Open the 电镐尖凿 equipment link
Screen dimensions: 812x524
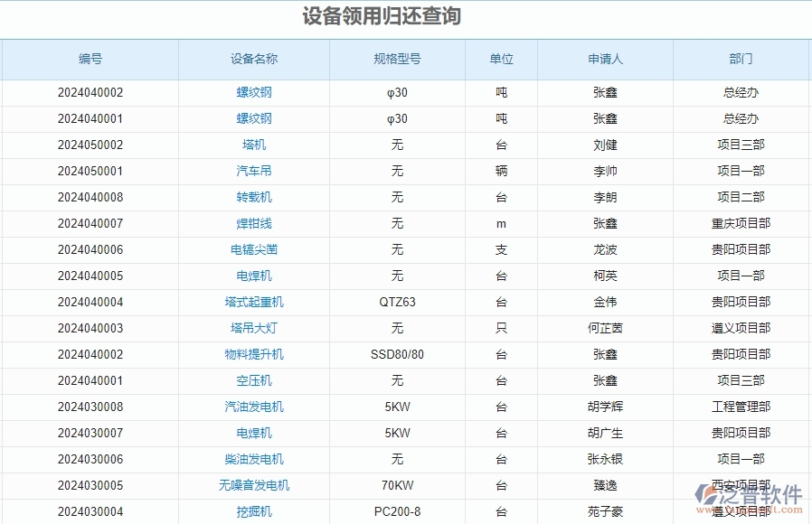[x=253, y=249]
